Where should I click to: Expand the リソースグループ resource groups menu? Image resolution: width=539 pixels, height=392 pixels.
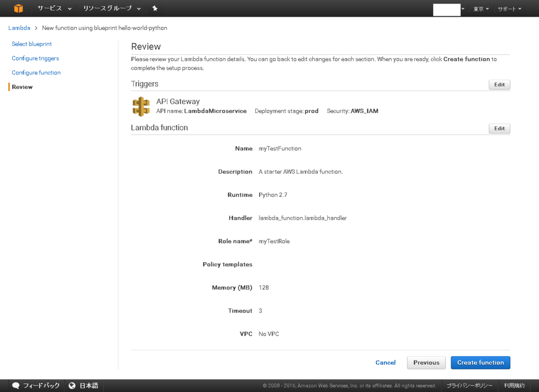(x=112, y=8)
